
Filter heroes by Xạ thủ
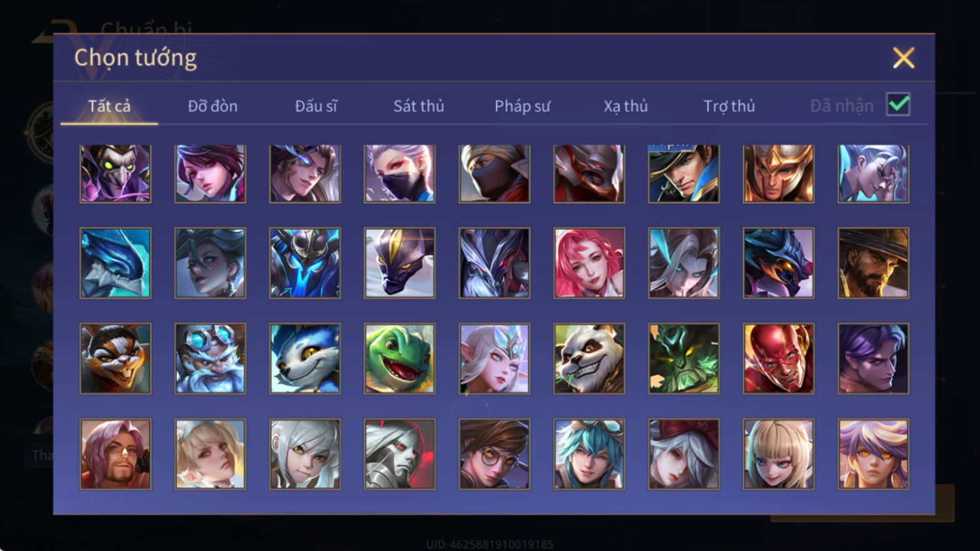(x=625, y=106)
